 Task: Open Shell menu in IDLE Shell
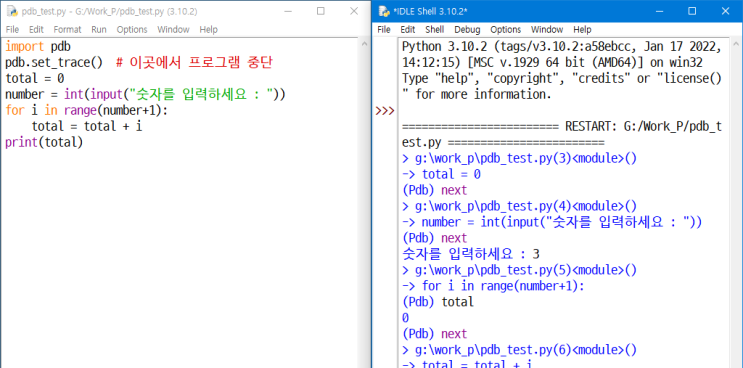pos(435,29)
